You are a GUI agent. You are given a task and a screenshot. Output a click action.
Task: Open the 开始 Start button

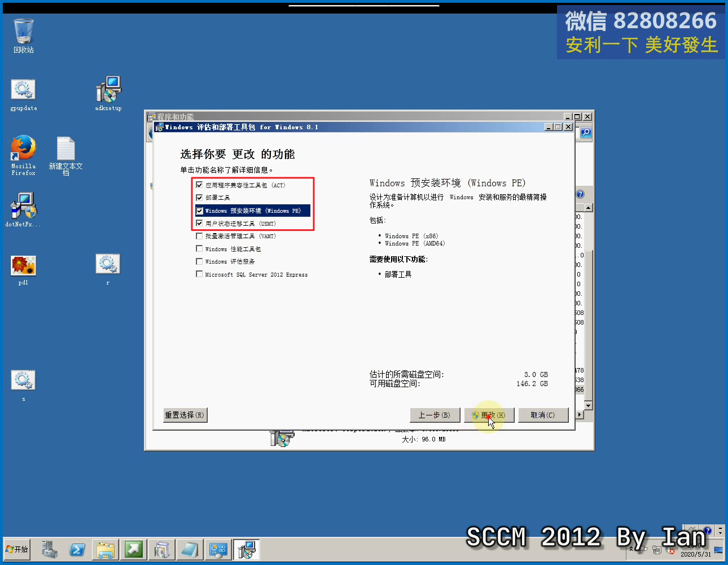[17, 549]
